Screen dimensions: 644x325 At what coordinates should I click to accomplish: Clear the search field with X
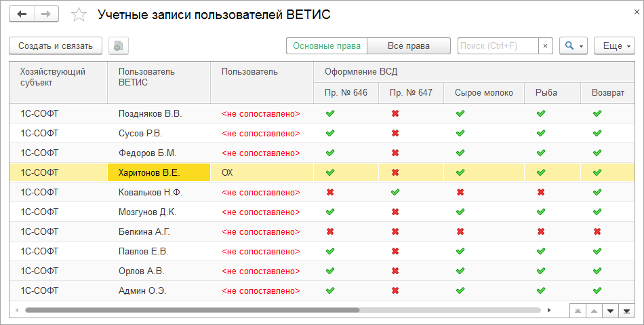click(x=546, y=46)
